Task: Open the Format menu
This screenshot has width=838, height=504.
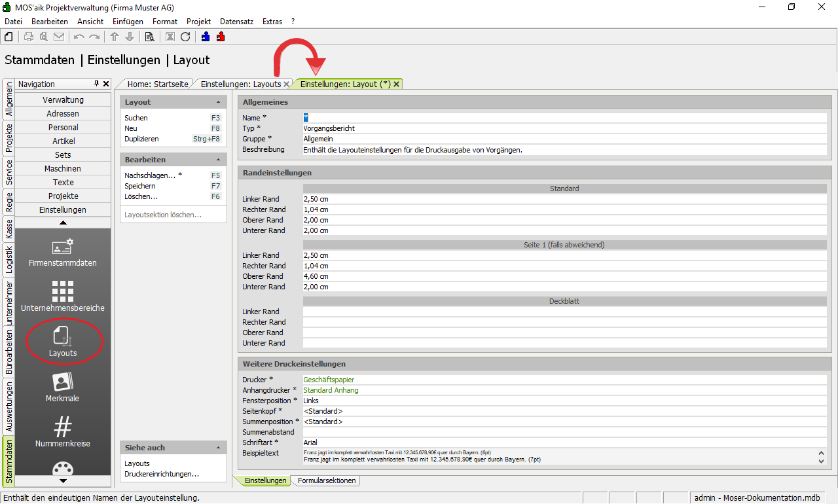Action: pos(165,22)
